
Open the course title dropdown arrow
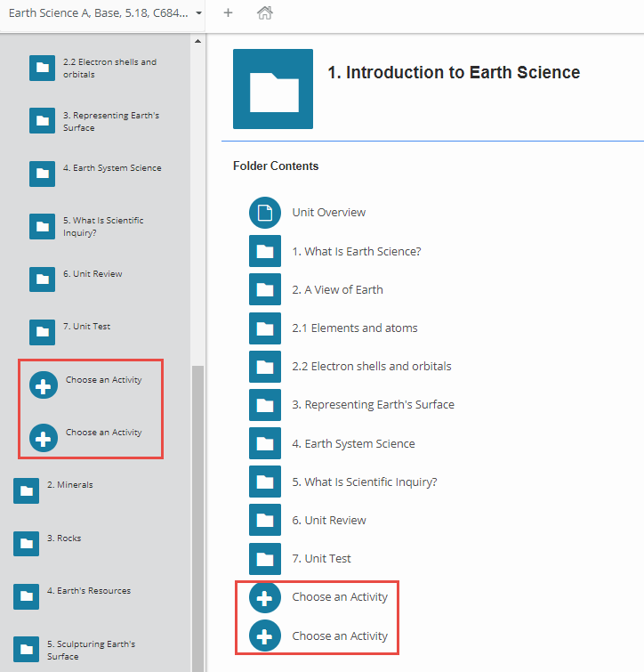(x=198, y=13)
